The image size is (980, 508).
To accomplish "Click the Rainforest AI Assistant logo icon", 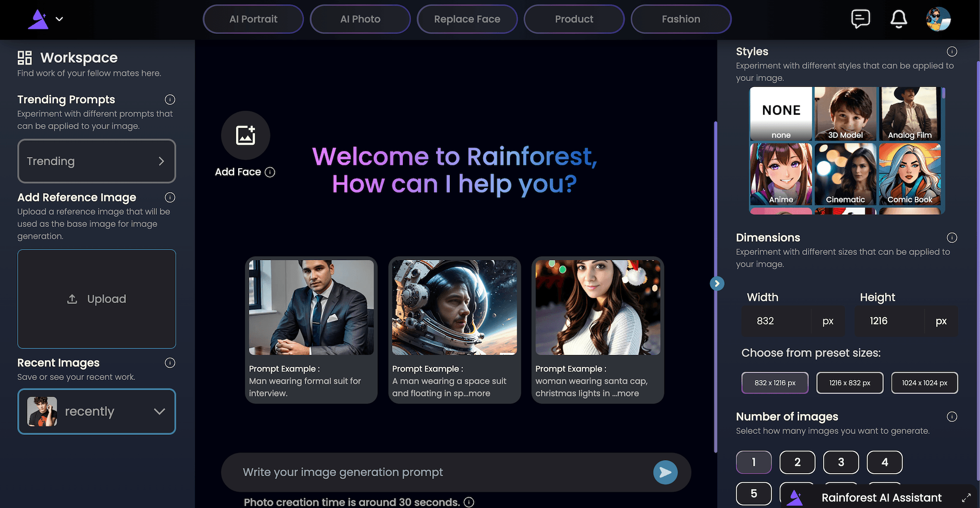I will 795,498.
